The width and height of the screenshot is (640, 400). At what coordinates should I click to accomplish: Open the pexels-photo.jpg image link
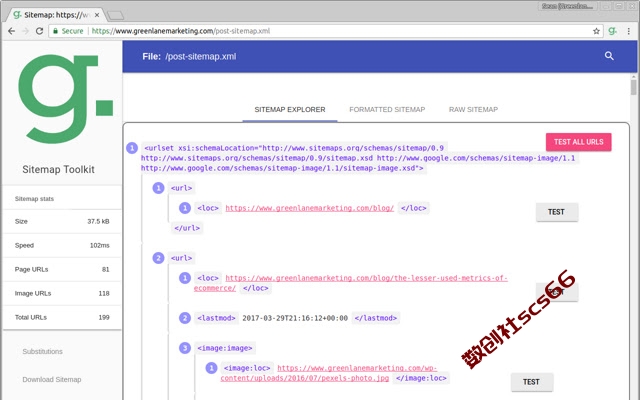tap(329, 373)
